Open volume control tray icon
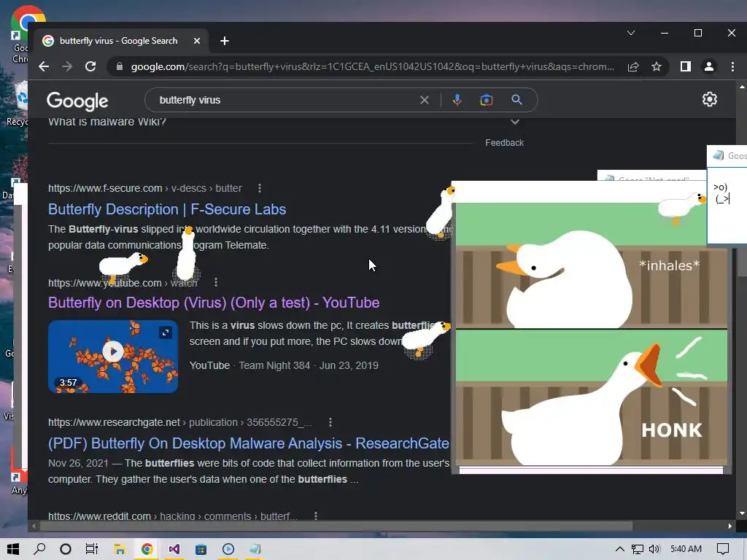The height and width of the screenshot is (560, 747). (x=654, y=549)
